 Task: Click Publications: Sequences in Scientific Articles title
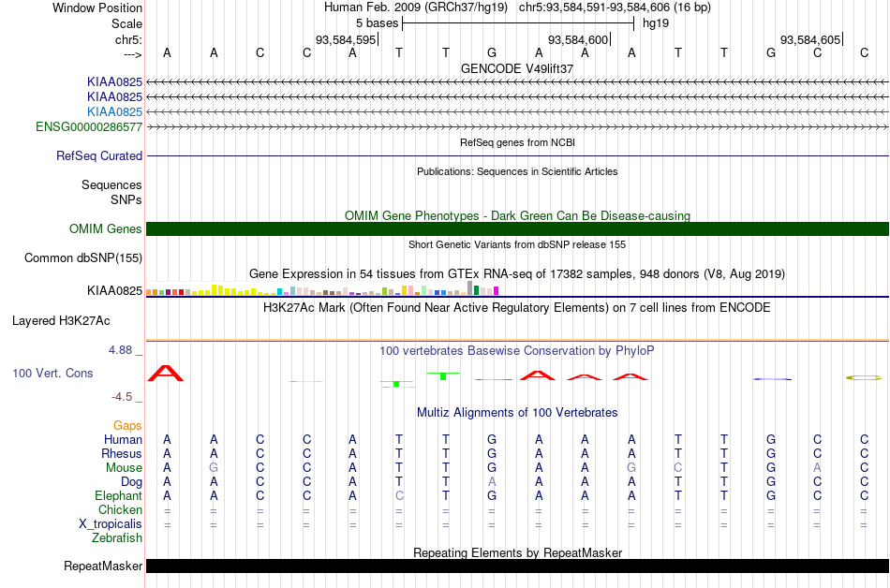click(517, 171)
